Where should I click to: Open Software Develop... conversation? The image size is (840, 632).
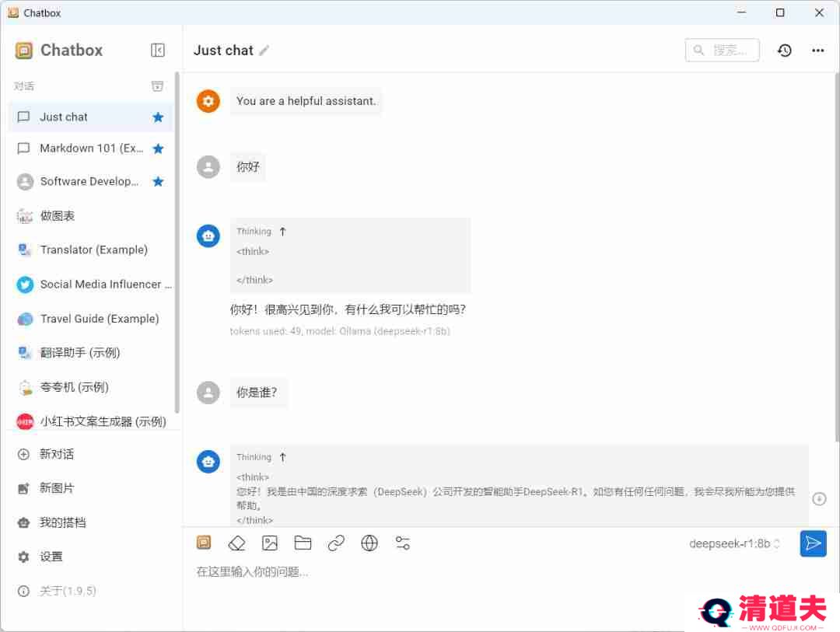click(90, 182)
